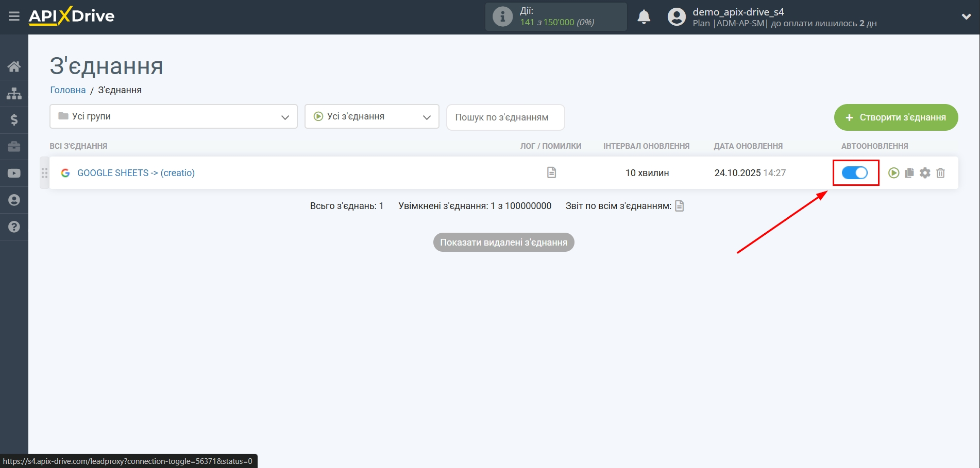
Task: Expand the account menu chevron in the header
Action: pos(966,17)
